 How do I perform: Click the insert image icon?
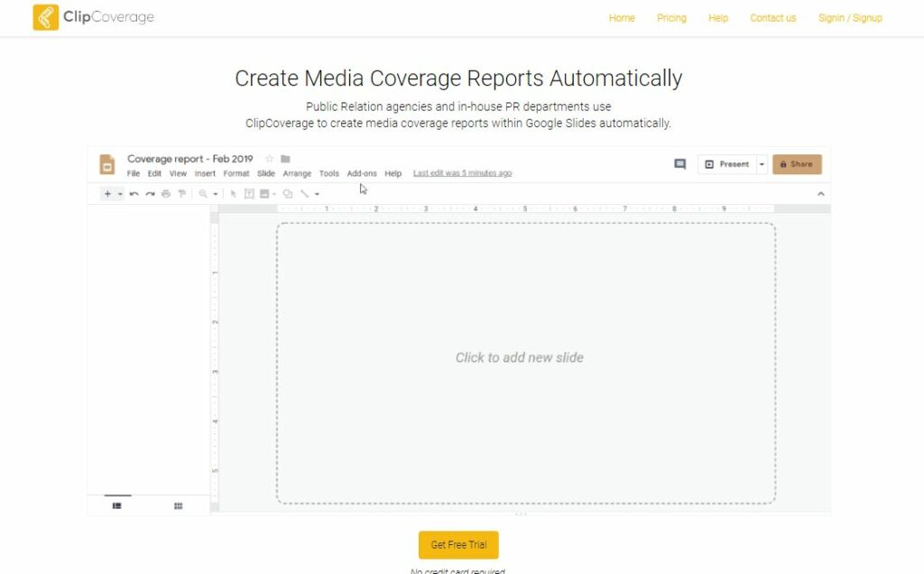[264, 193]
